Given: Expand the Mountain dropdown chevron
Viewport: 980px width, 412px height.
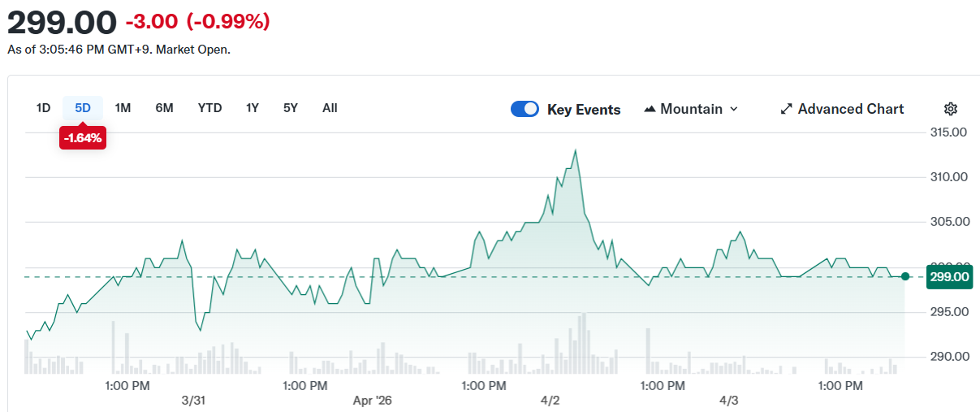Looking at the screenshot, I should pos(734,109).
